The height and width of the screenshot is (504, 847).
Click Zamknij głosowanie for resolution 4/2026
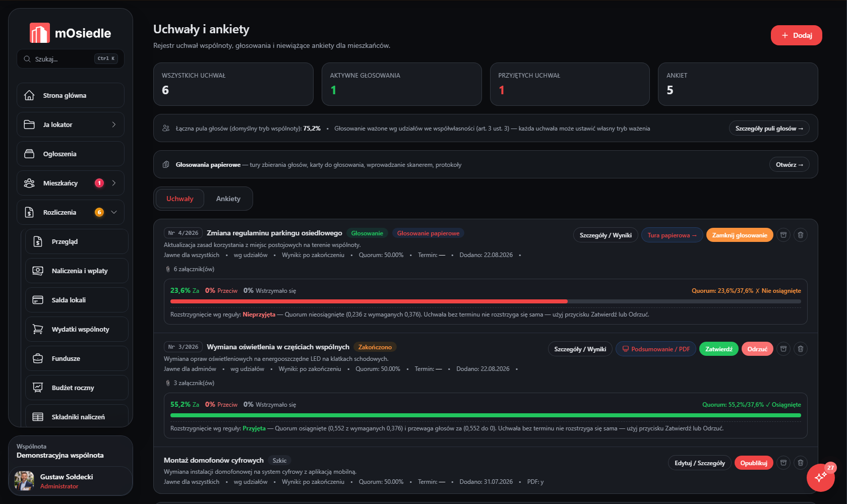740,235
